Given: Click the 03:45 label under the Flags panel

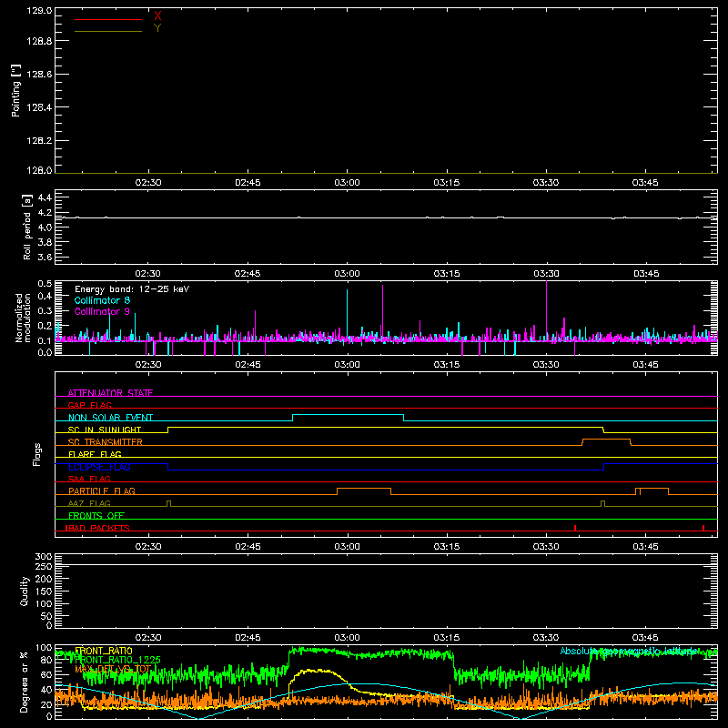Looking at the screenshot, I should pyautogui.click(x=645, y=547).
